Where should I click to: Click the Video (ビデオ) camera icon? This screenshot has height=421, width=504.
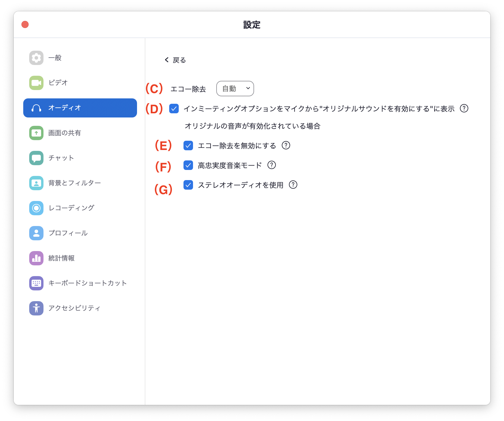(36, 83)
